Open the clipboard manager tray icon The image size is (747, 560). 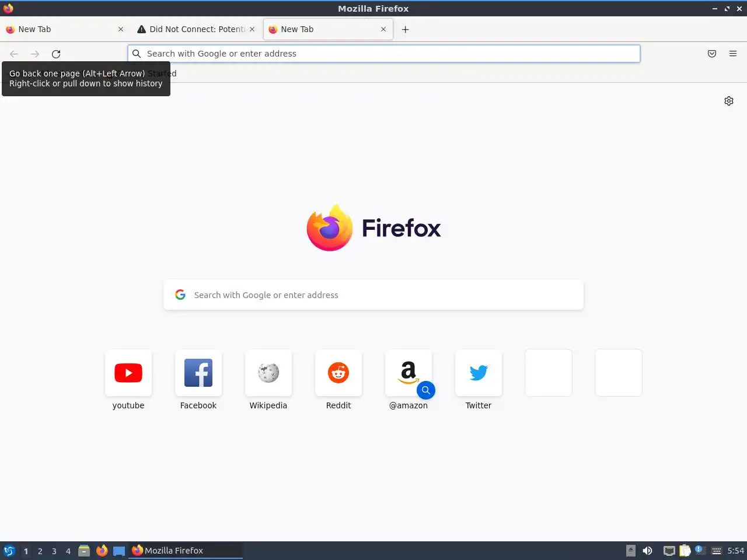tap(685, 551)
